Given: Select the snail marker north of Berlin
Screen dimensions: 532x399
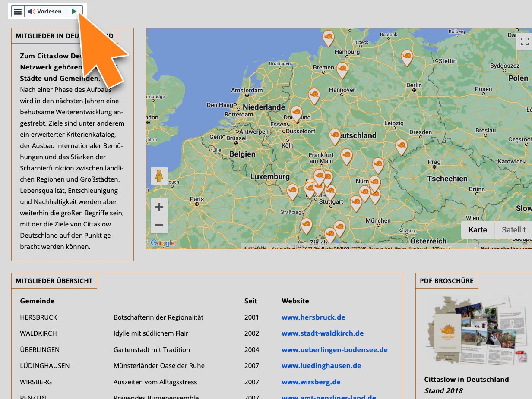Looking at the screenshot, I should 406,57.
